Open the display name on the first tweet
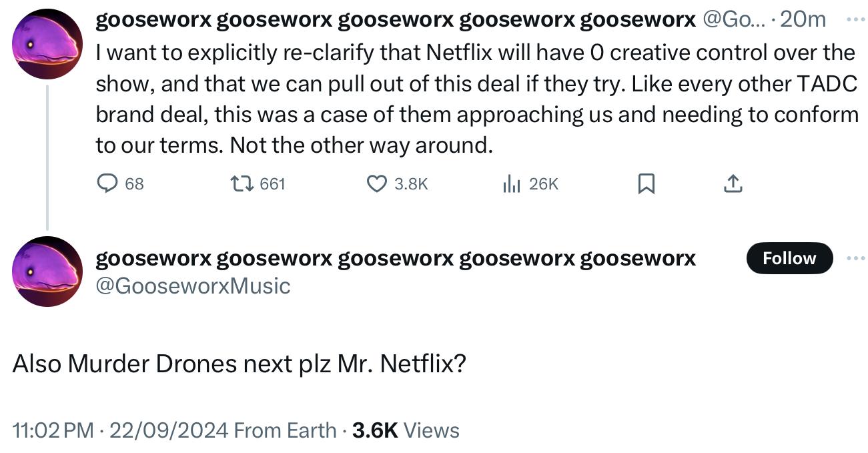 click(x=396, y=20)
